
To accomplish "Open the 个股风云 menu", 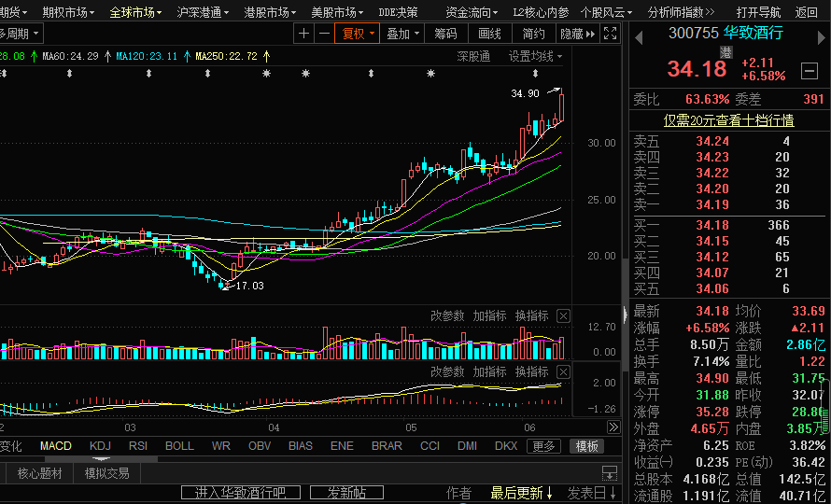I will 607,11.
